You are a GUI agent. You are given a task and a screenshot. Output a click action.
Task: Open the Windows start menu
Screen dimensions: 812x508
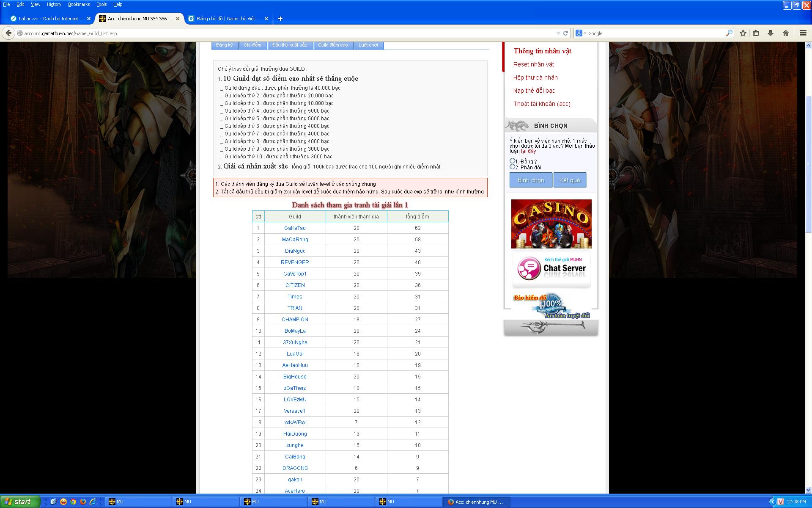(x=20, y=502)
